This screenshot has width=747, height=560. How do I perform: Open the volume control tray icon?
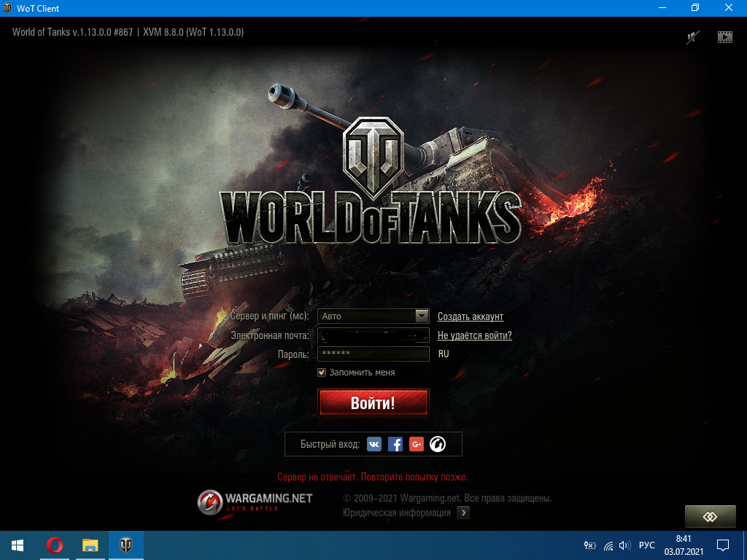624,545
